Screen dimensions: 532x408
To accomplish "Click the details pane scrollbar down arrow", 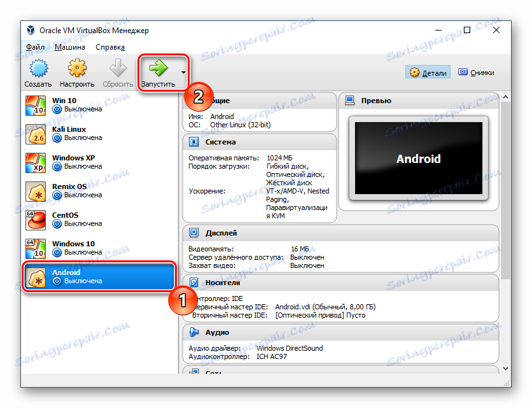I will [x=505, y=369].
